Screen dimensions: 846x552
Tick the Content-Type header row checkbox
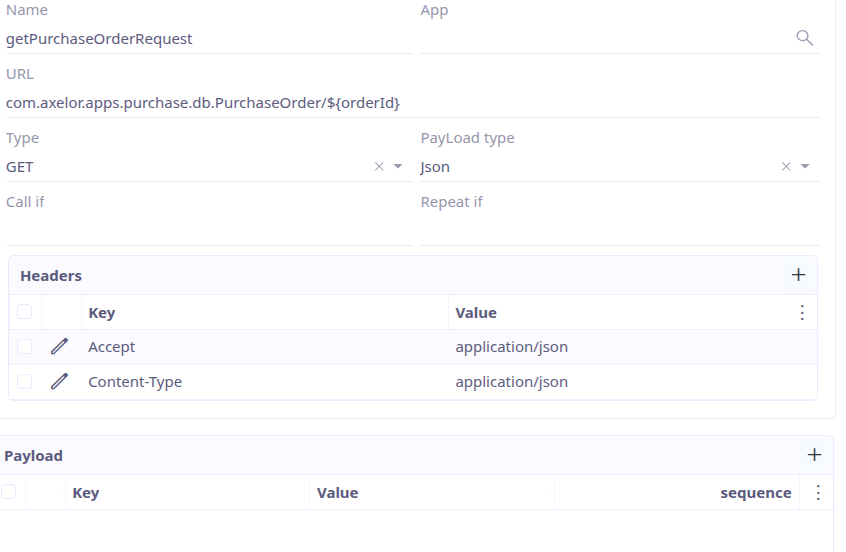(25, 382)
